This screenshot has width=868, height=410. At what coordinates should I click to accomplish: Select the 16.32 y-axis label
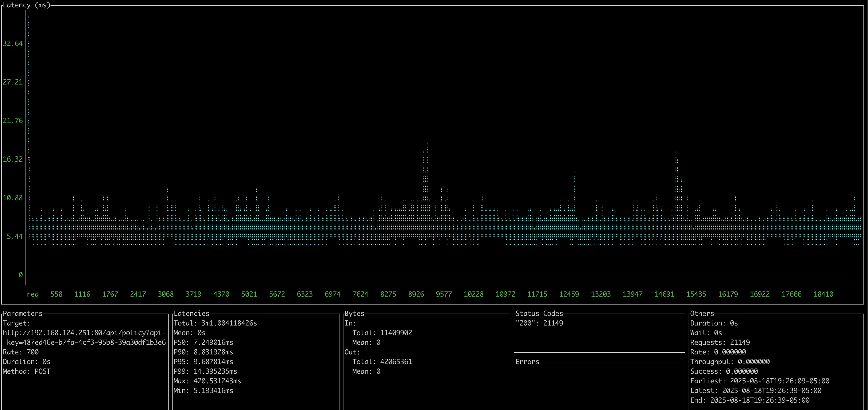point(13,159)
